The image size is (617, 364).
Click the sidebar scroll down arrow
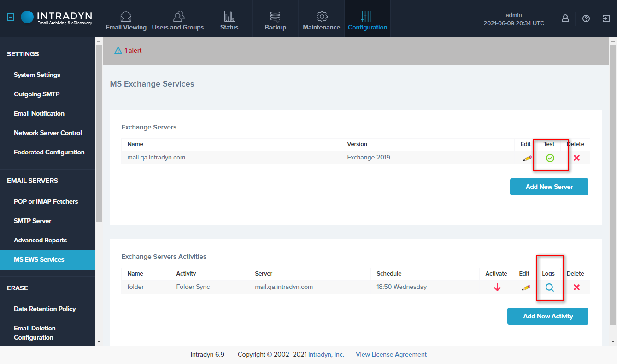click(x=99, y=341)
